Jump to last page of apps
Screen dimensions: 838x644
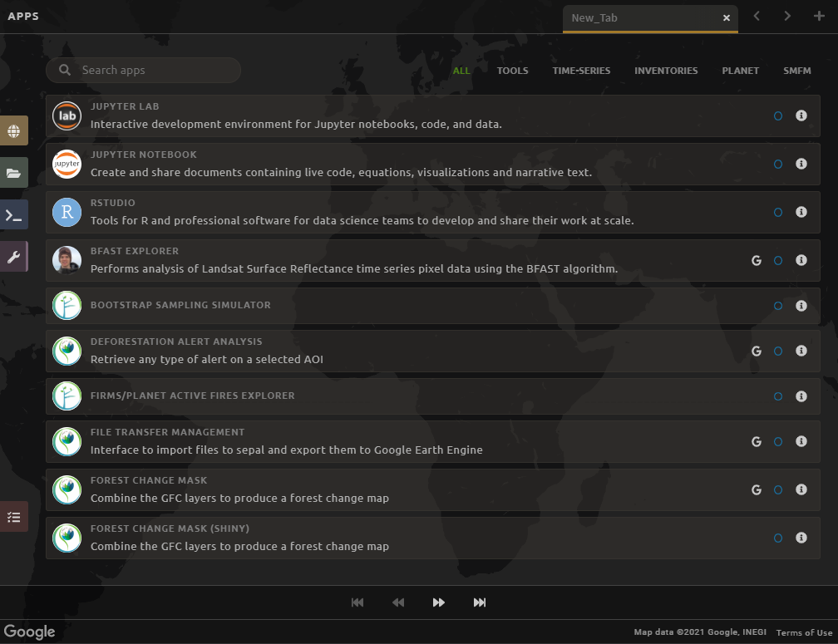(x=480, y=602)
